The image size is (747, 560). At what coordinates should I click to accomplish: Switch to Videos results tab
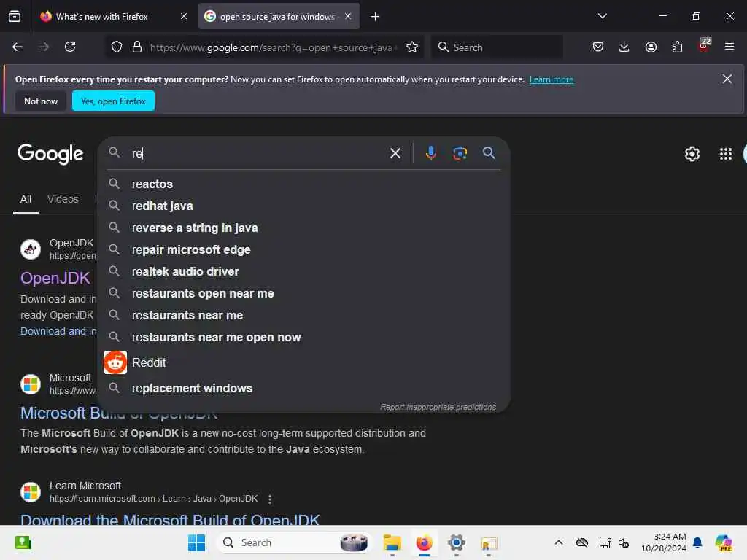63,200
